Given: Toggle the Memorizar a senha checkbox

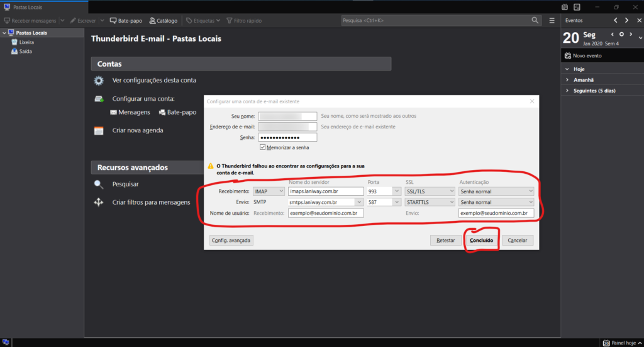Looking at the screenshot, I should tap(262, 147).
